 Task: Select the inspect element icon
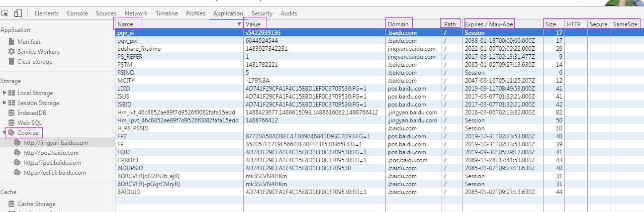click(6, 13)
